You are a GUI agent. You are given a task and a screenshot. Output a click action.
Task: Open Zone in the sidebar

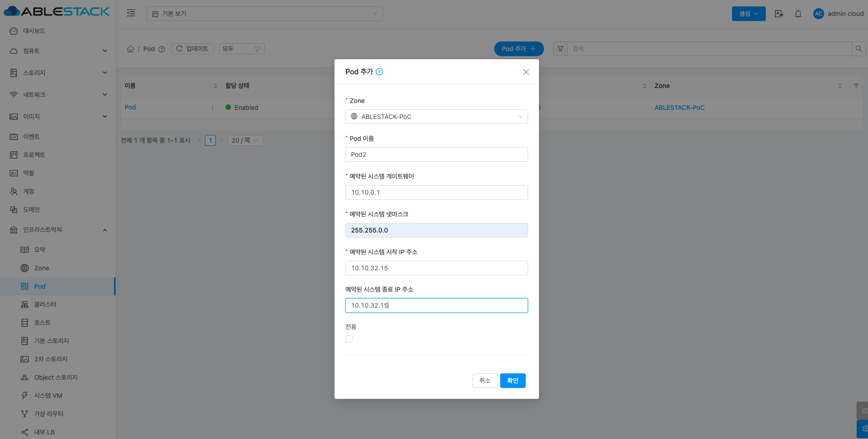(x=58, y=268)
